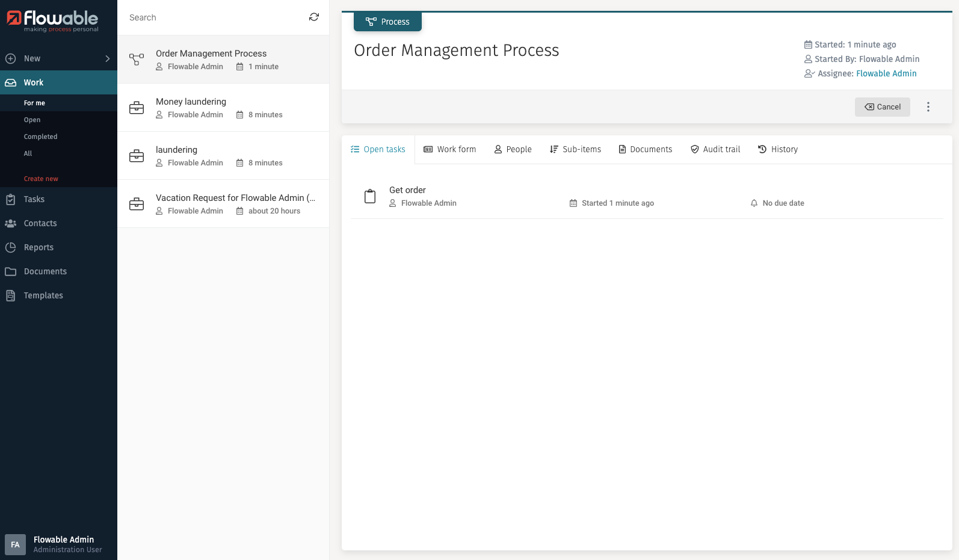Click the Flowable Admin assignee link

pyautogui.click(x=886, y=73)
